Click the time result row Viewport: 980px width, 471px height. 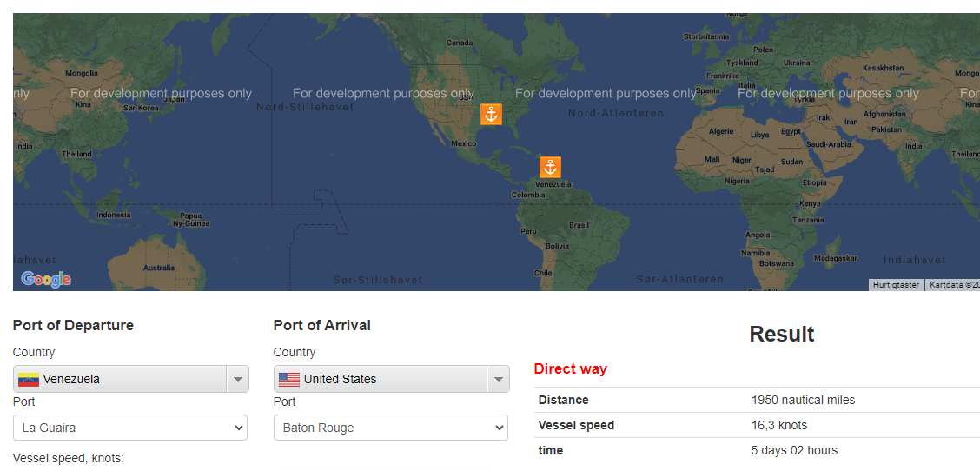tap(756, 450)
